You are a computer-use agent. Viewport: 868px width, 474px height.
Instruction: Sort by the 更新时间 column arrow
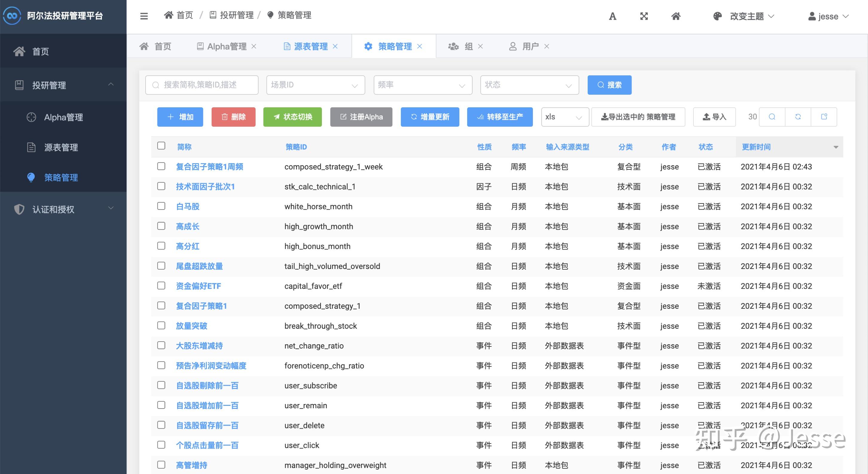tap(836, 147)
